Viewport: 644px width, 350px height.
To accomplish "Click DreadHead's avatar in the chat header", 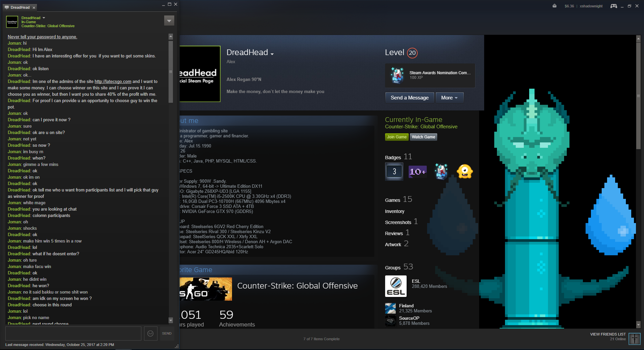I will (x=12, y=22).
